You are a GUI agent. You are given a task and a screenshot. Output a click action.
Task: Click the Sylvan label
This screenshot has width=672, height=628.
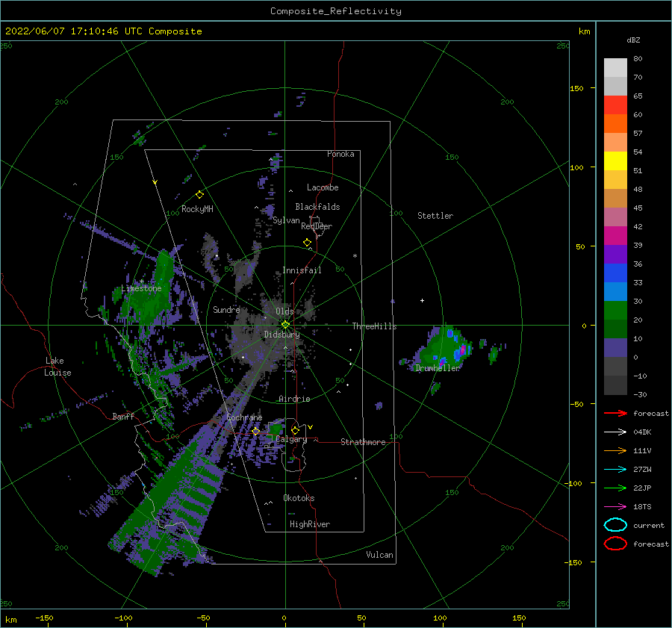tap(286, 220)
